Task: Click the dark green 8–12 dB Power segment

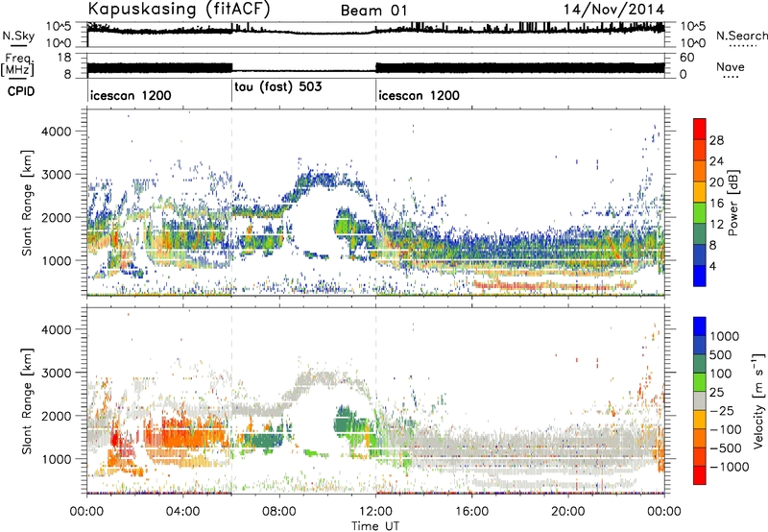Action: pyautogui.click(x=700, y=233)
